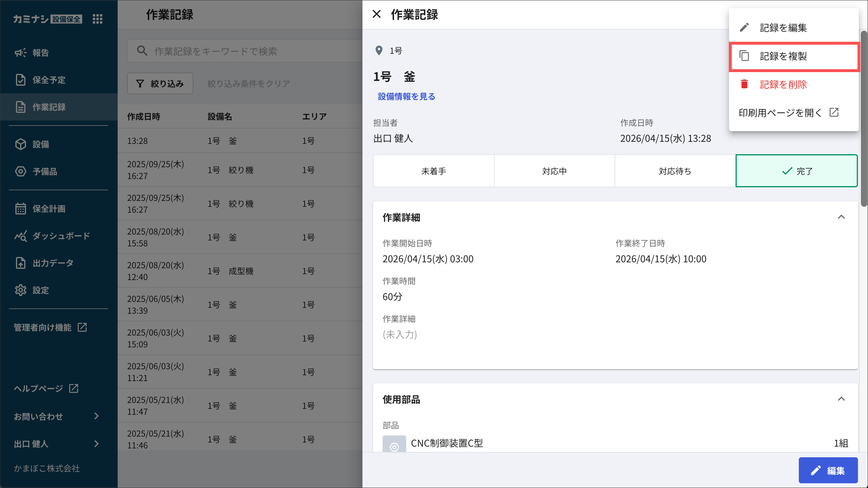Click the 設定 gear icon
The width and height of the screenshot is (868, 488).
20,290
